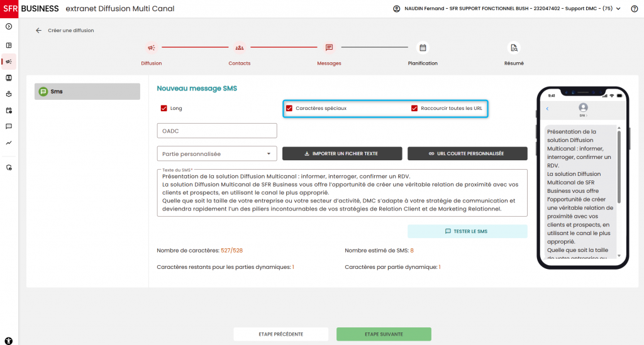The height and width of the screenshot is (345, 644).
Task: Select the Sms tab in left panel
Action: tap(87, 92)
